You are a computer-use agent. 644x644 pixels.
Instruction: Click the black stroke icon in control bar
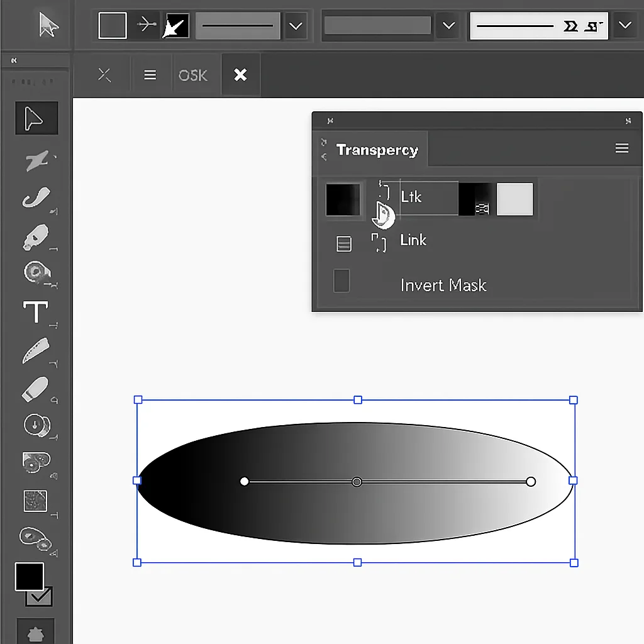point(176,26)
